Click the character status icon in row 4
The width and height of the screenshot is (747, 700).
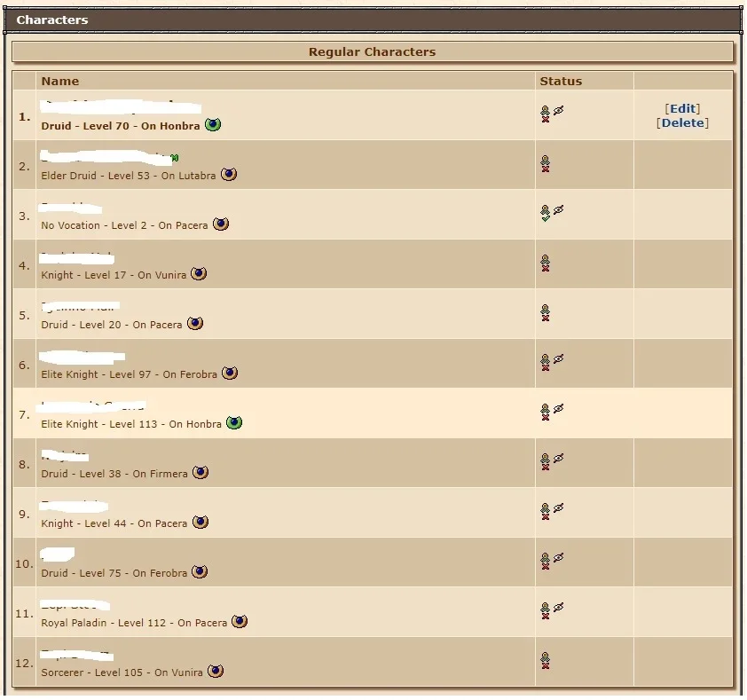[x=545, y=263]
